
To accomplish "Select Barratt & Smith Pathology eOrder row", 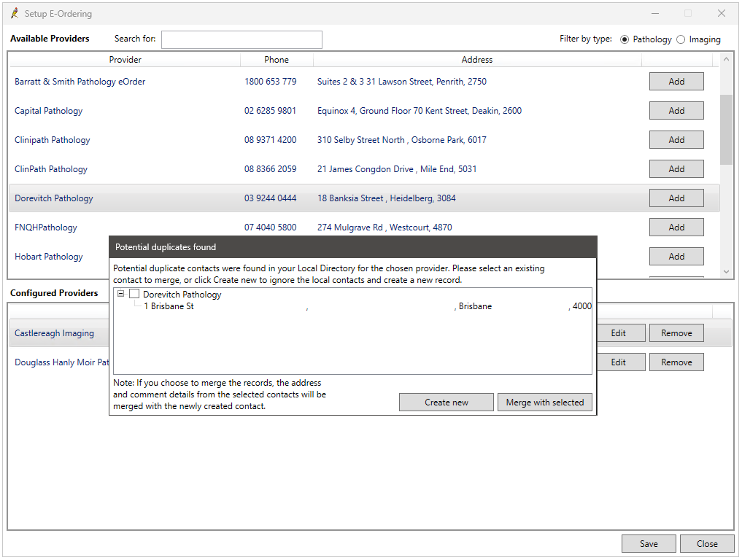I will point(364,82).
